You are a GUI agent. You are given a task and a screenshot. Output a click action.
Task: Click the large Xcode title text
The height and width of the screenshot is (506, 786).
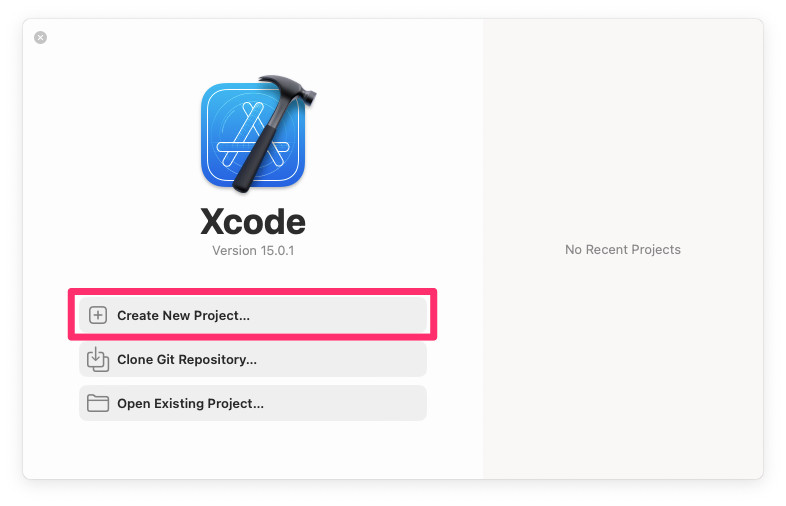pyautogui.click(x=253, y=222)
